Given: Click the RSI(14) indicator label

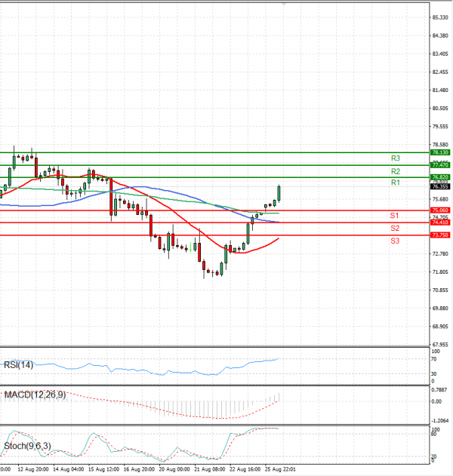Looking at the screenshot, I should (x=18, y=365).
